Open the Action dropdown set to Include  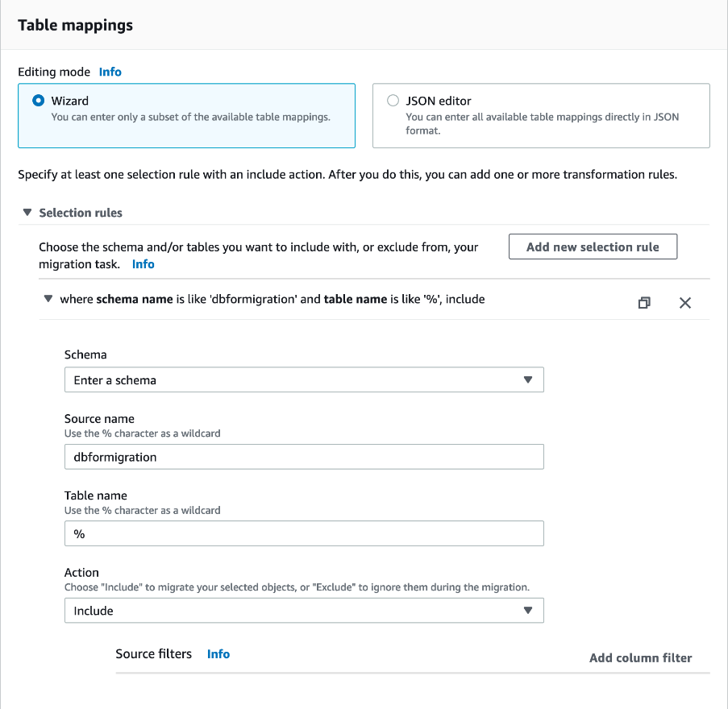point(304,611)
